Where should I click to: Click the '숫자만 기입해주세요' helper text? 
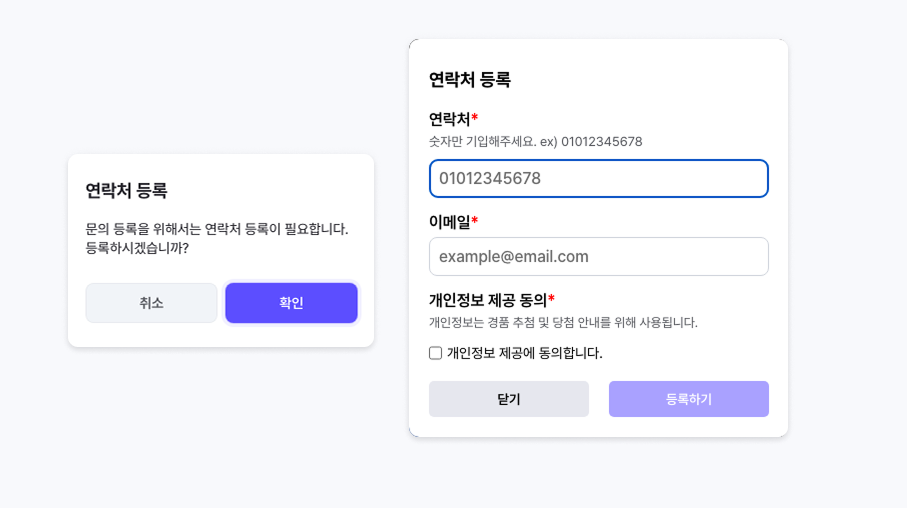click(535, 142)
